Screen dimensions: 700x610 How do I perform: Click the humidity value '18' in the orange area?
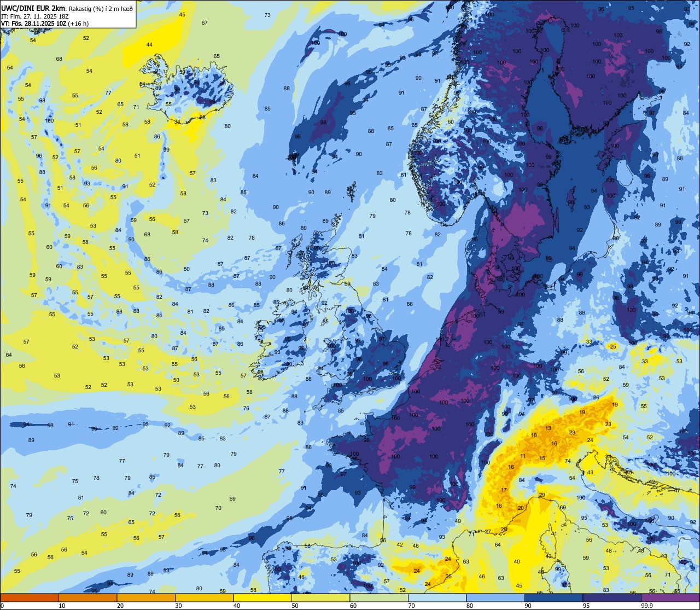point(534,435)
